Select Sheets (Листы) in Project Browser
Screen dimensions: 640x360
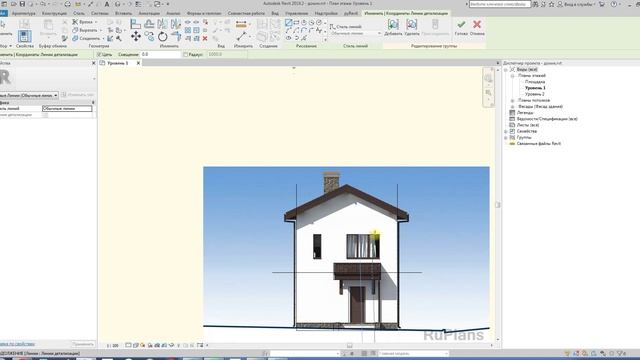[x=528, y=125]
